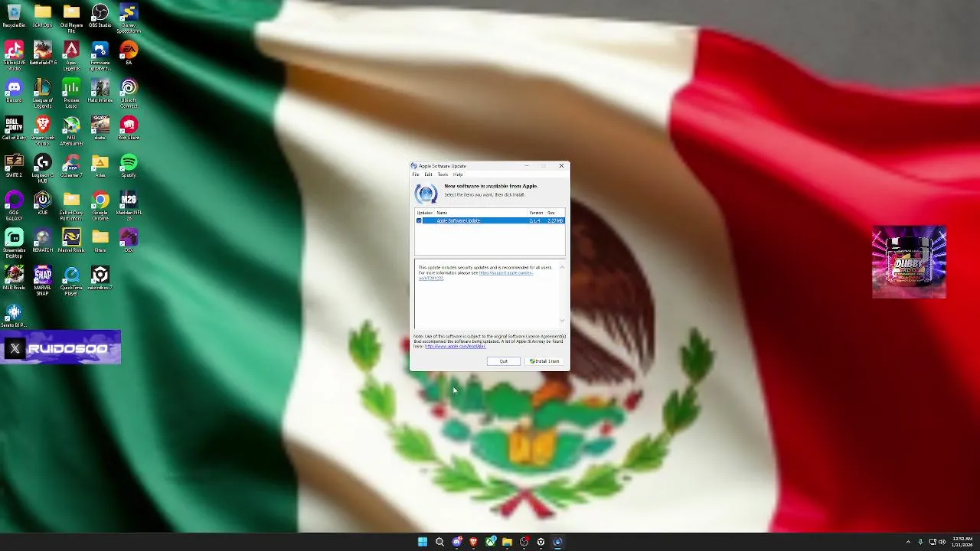Open File Explorer from the taskbar
980x551 pixels.
pos(507,542)
